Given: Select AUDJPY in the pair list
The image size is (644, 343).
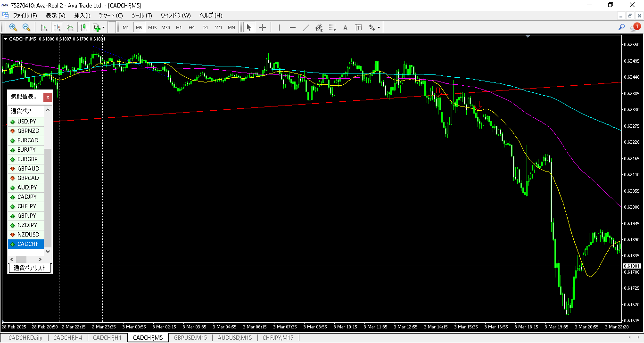Looking at the screenshot, I should pyautogui.click(x=26, y=188).
